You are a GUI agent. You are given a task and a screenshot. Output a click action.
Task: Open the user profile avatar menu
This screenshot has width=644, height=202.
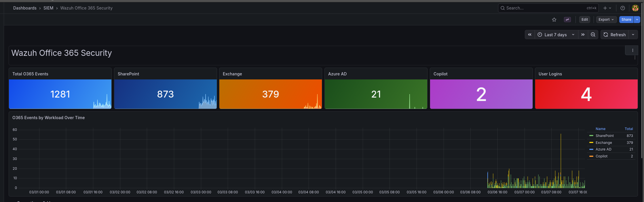[635, 8]
